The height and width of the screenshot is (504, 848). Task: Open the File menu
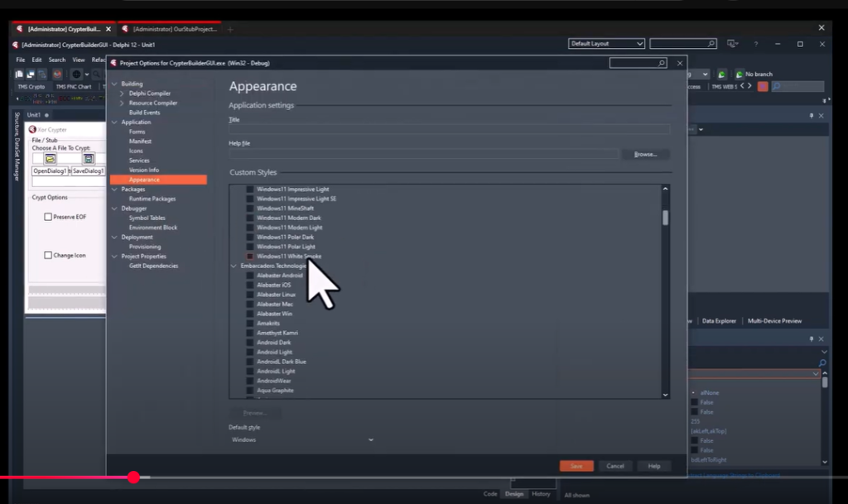21,60
